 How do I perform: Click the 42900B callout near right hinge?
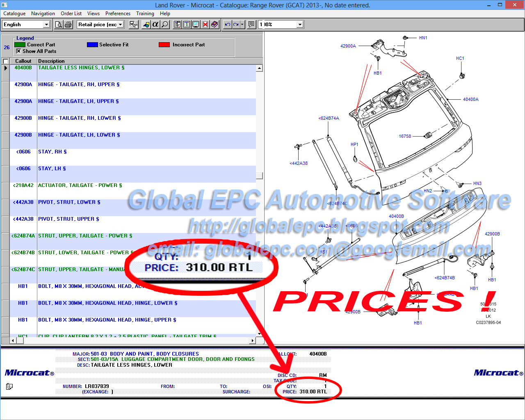(492, 234)
